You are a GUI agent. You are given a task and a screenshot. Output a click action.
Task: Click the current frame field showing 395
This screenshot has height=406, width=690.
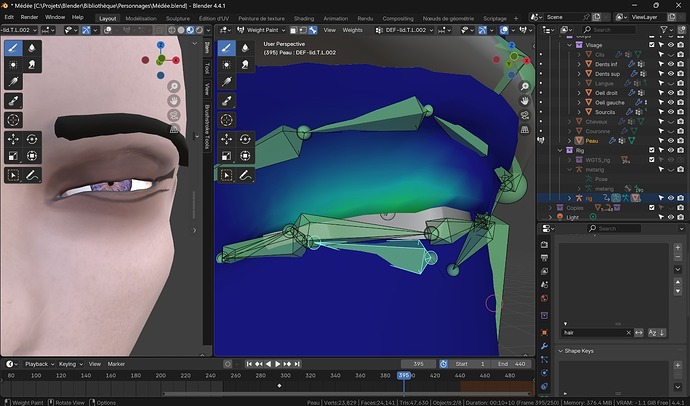[418, 364]
